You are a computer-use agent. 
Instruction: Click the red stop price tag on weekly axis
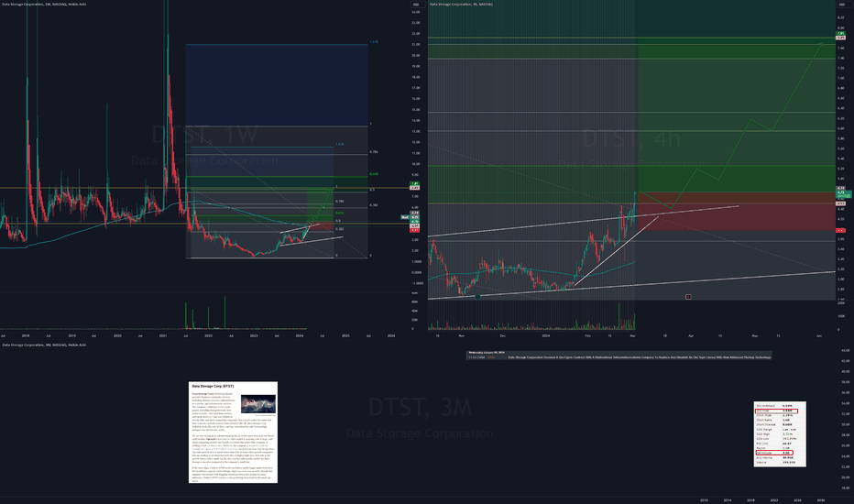point(415,230)
